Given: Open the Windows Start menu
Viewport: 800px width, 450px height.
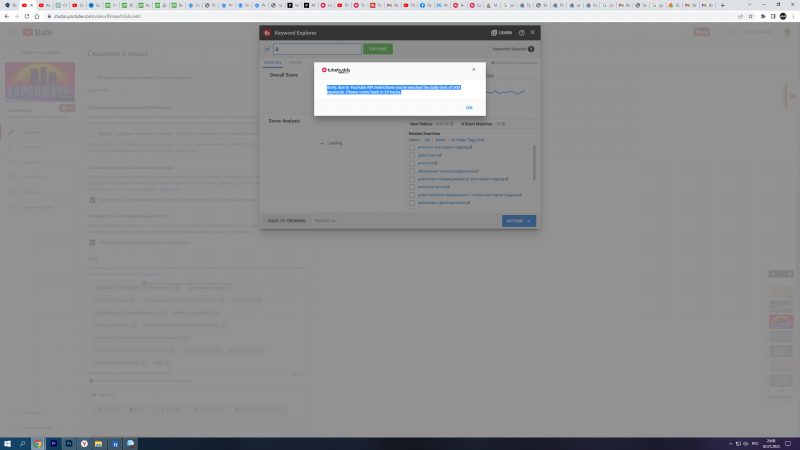Looking at the screenshot, I should tap(8, 442).
